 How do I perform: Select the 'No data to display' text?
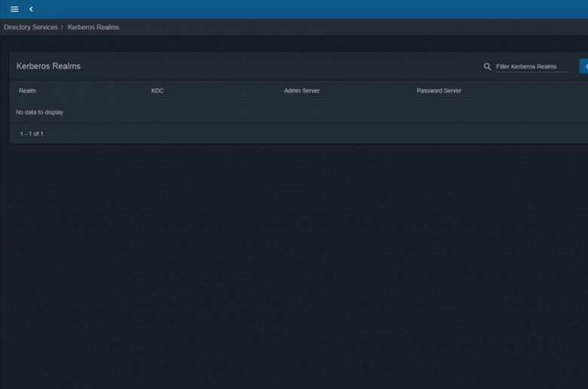[39, 112]
